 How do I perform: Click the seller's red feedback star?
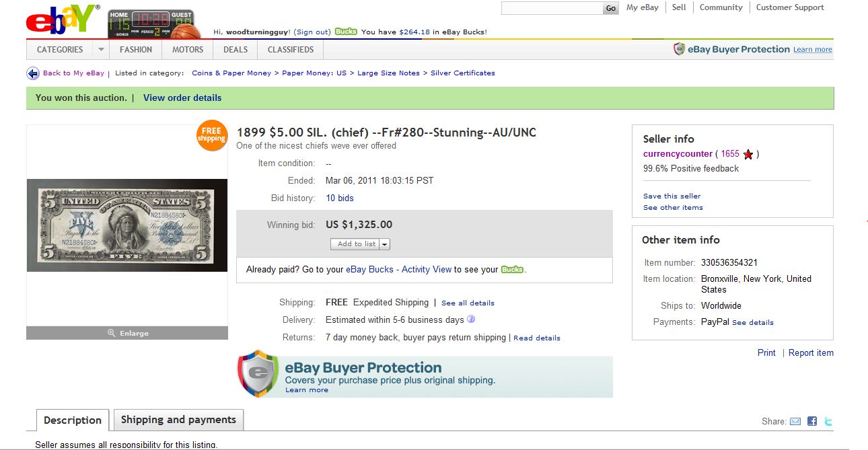click(x=748, y=154)
